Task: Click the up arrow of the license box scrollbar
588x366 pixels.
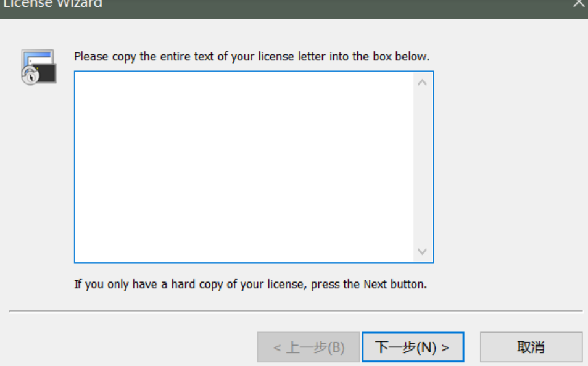Action: (423, 82)
